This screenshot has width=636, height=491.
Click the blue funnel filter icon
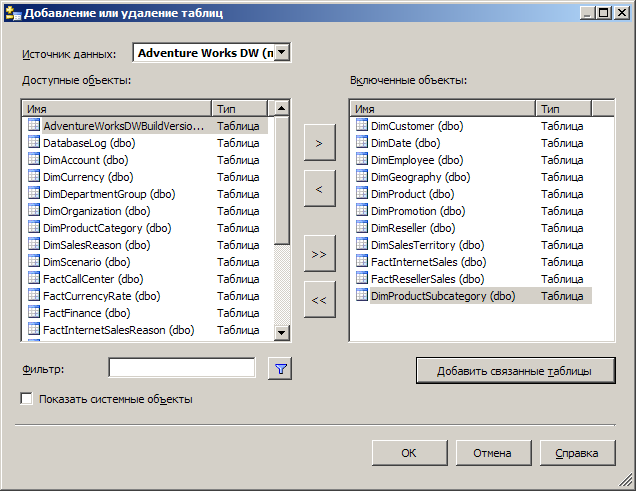(x=280, y=369)
